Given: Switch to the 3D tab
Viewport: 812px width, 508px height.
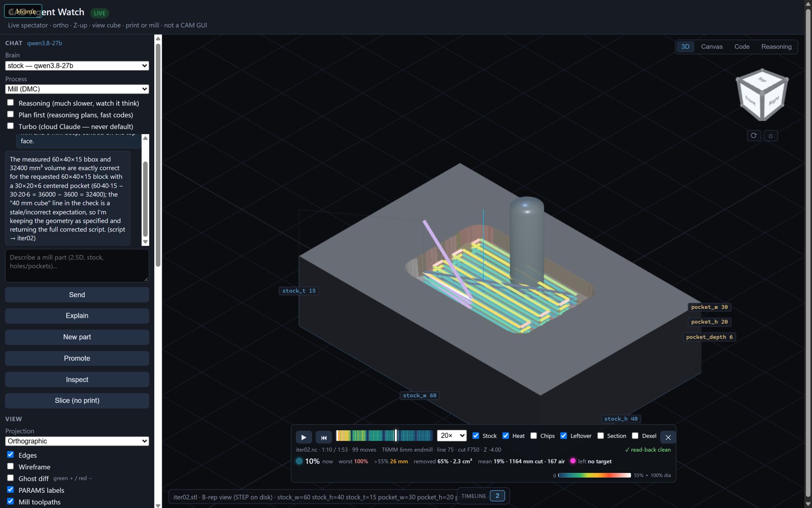Looking at the screenshot, I should click(685, 47).
